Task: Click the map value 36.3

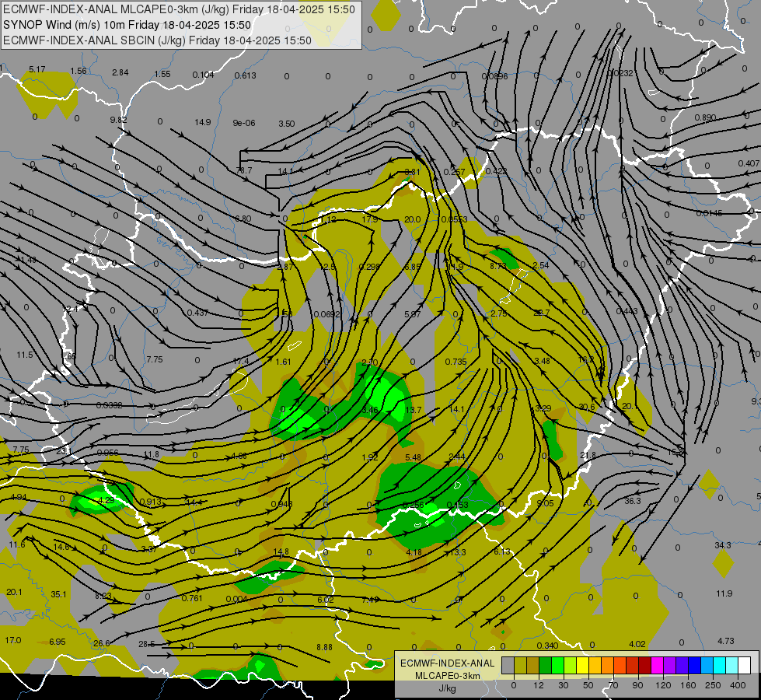Action: [633, 501]
